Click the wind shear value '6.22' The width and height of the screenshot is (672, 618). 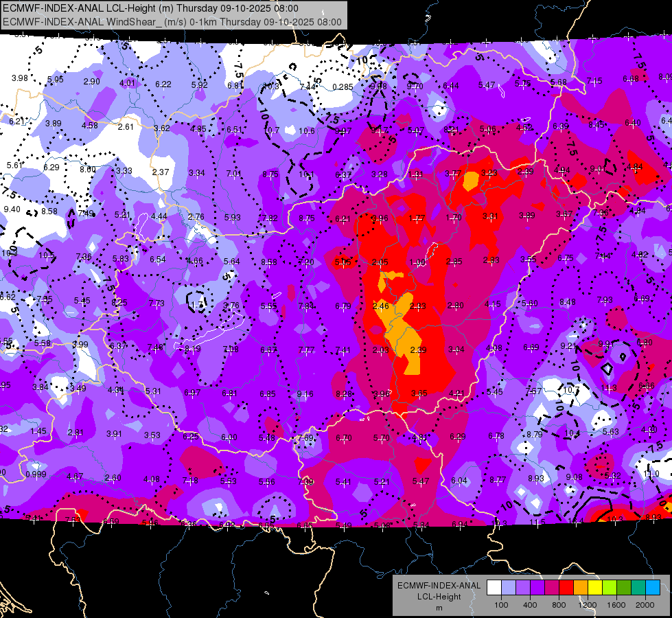point(163,84)
